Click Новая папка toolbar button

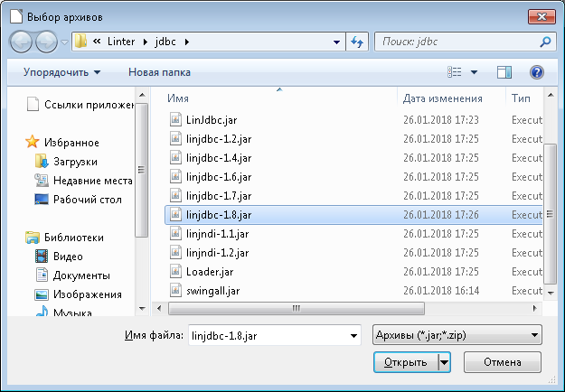[159, 71]
